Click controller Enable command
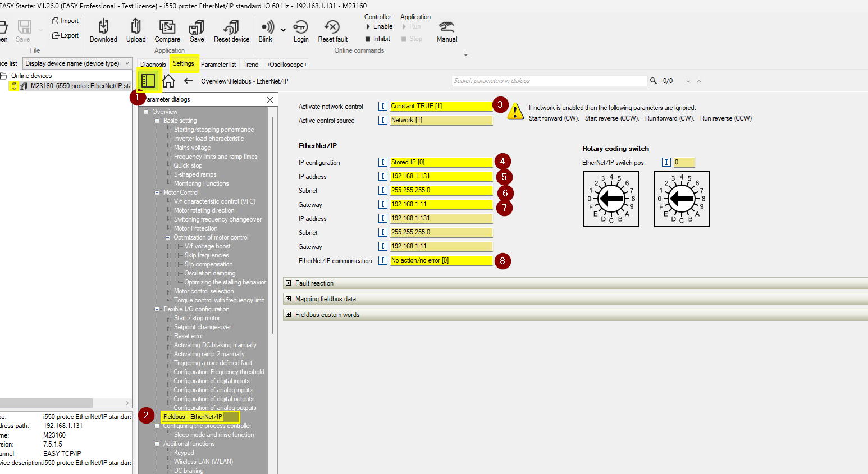The height and width of the screenshot is (474, 868). (x=379, y=26)
